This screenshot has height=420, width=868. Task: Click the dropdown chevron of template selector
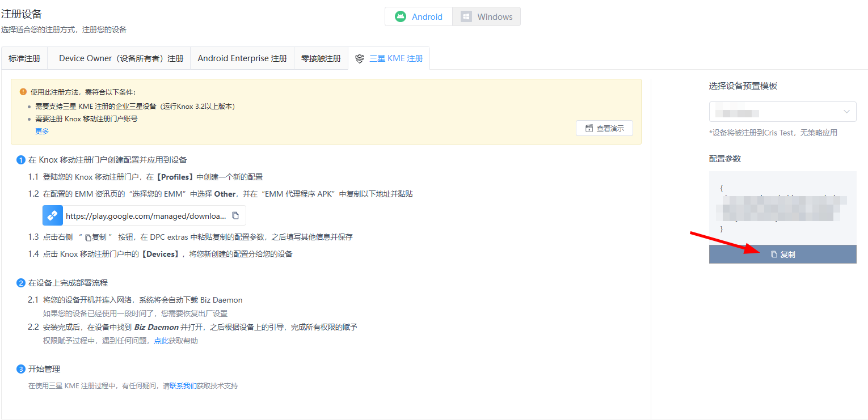tap(847, 112)
